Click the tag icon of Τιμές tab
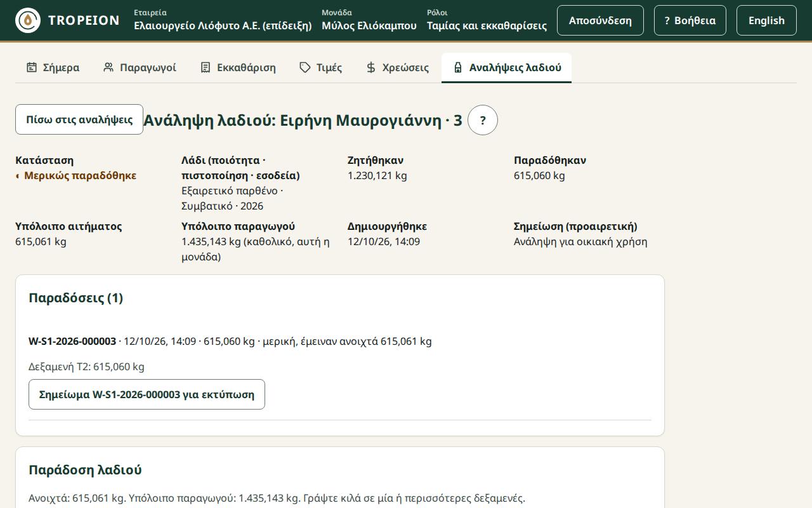The image size is (812, 508). click(x=305, y=67)
